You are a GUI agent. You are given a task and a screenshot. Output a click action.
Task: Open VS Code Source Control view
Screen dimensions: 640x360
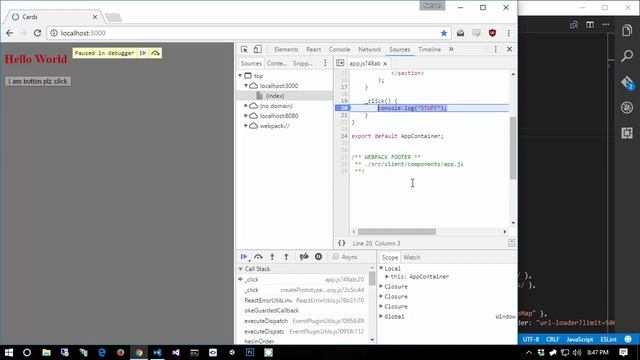(627, 82)
